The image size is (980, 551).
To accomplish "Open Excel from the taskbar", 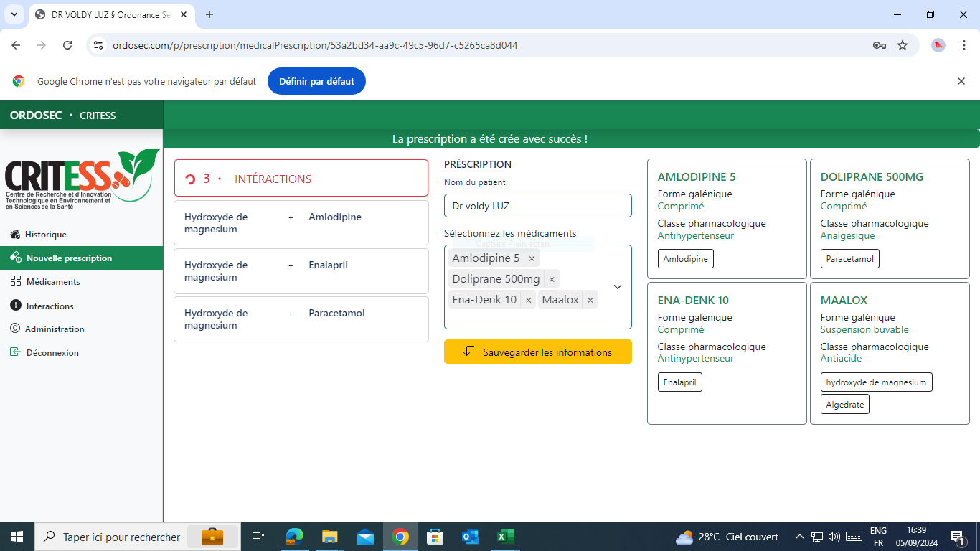I will [x=507, y=537].
